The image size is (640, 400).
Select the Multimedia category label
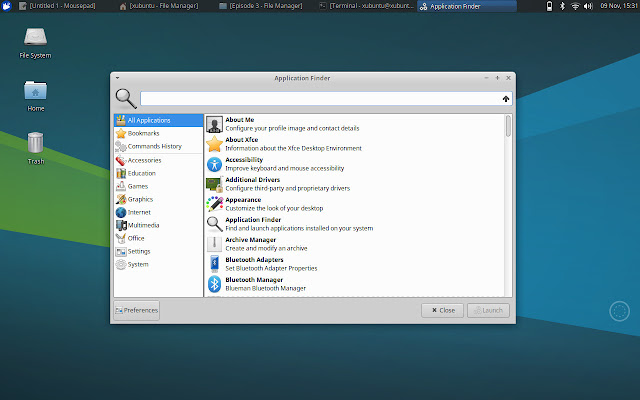point(143,225)
